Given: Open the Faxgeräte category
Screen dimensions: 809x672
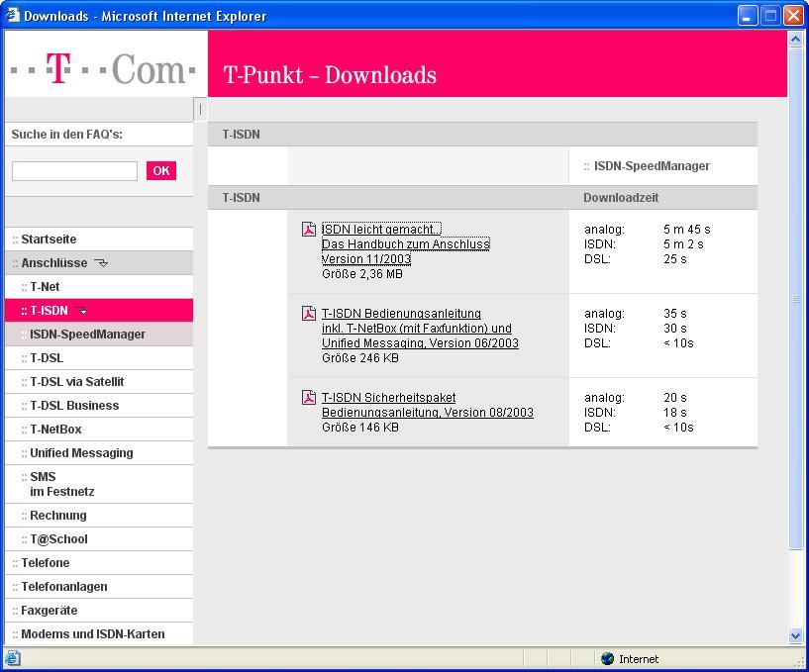Looking at the screenshot, I should tap(99, 610).
